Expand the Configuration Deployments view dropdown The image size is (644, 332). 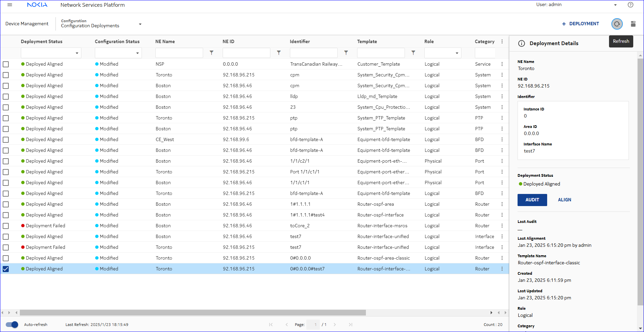[140, 24]
